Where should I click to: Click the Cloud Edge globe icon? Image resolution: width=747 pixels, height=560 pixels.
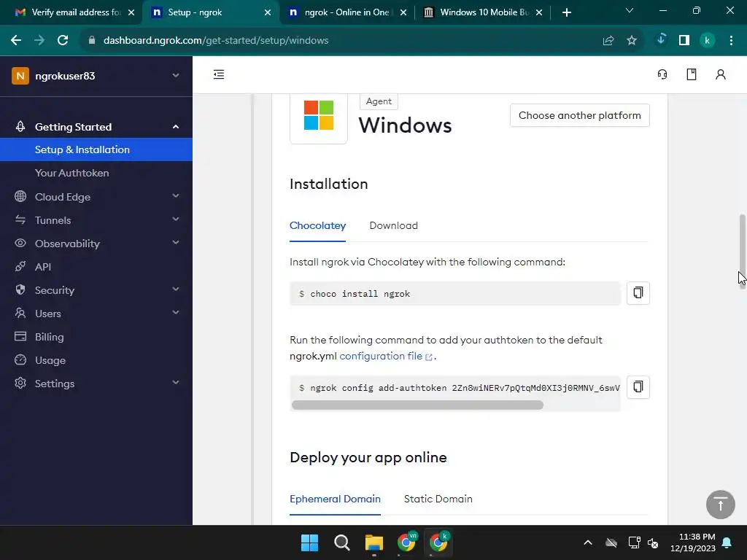(20, 196)
